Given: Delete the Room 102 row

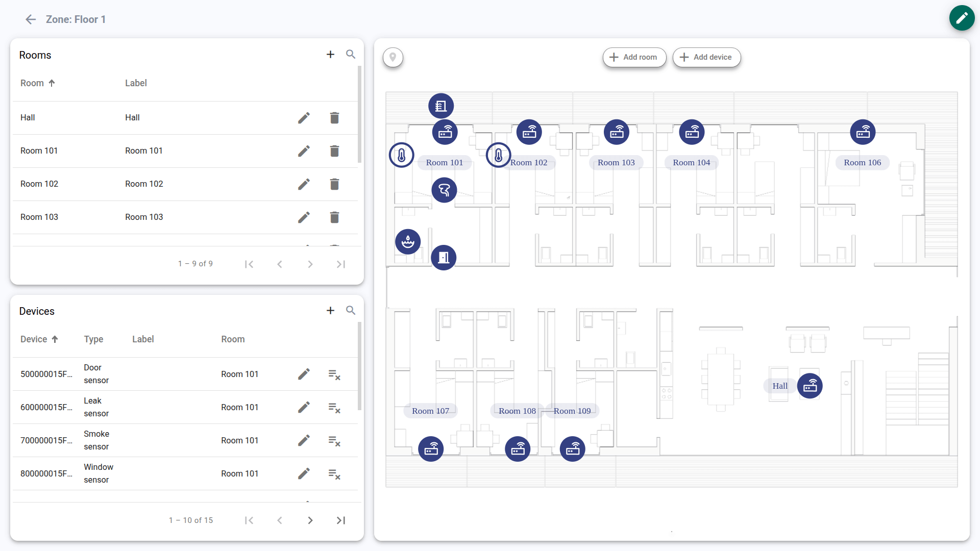Looking at the screenshot, I should coord(334,184).
